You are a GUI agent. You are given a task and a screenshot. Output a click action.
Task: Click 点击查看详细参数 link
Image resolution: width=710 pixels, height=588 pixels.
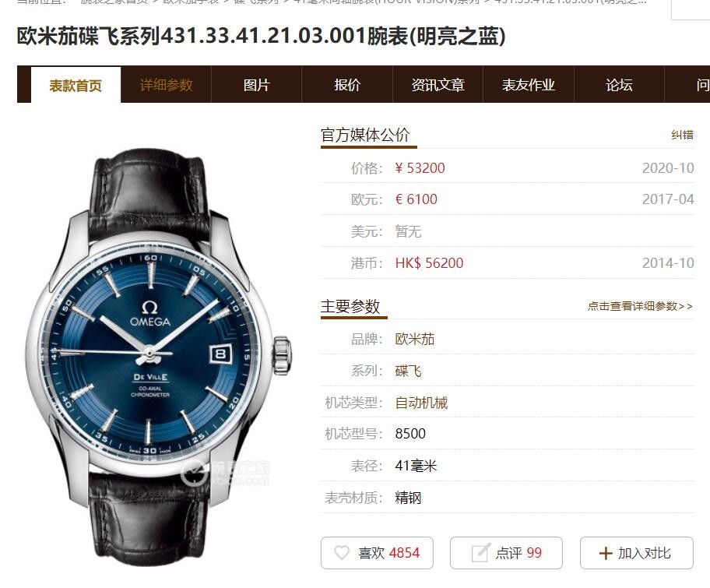pyautogui.click(x=640, y=306)
